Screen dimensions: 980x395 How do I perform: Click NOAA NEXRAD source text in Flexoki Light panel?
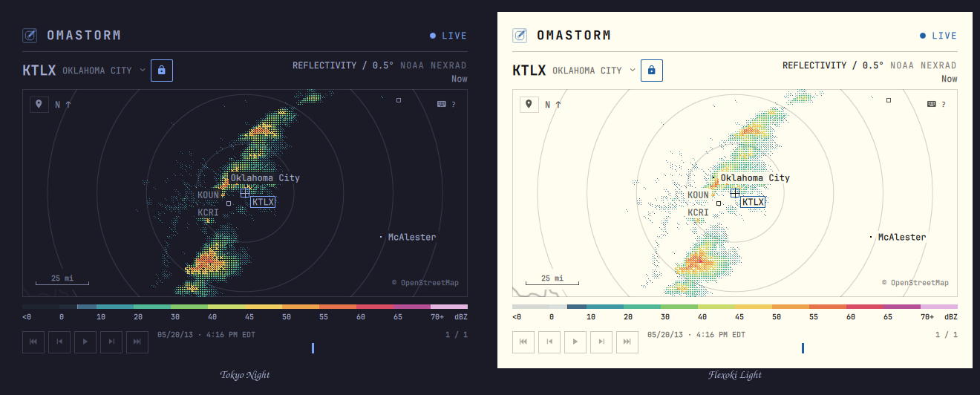[x=924, y=65]
